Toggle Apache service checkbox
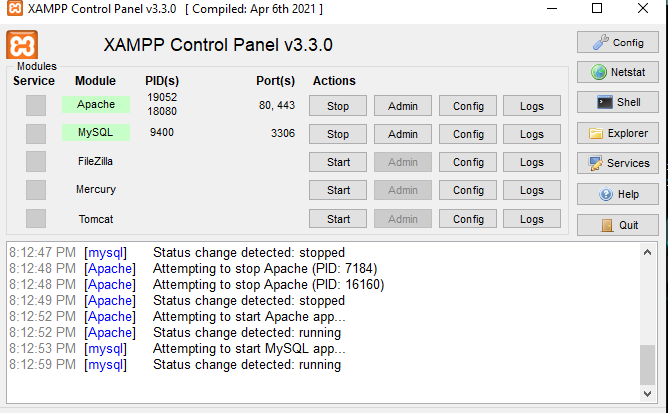The image size is (669, 413). (36, 105)
